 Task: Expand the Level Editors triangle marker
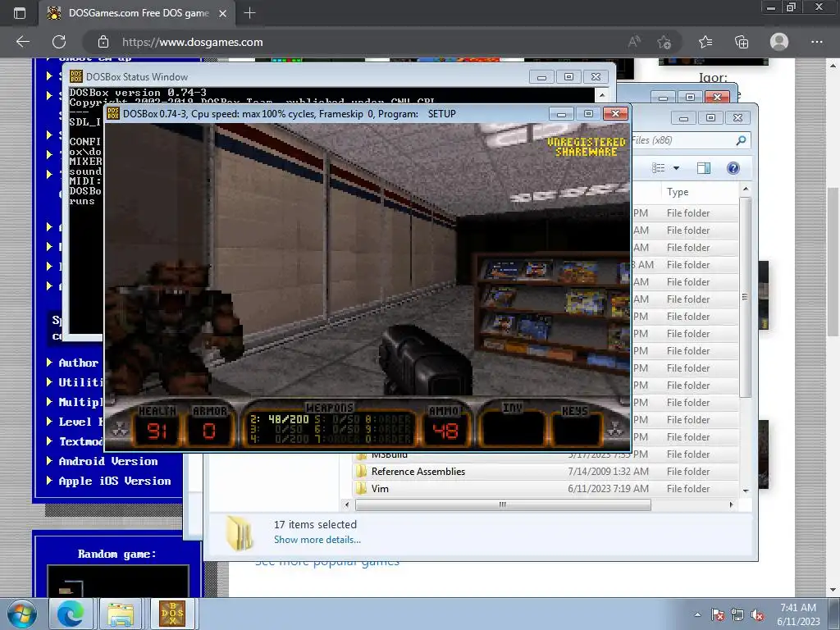49,421
